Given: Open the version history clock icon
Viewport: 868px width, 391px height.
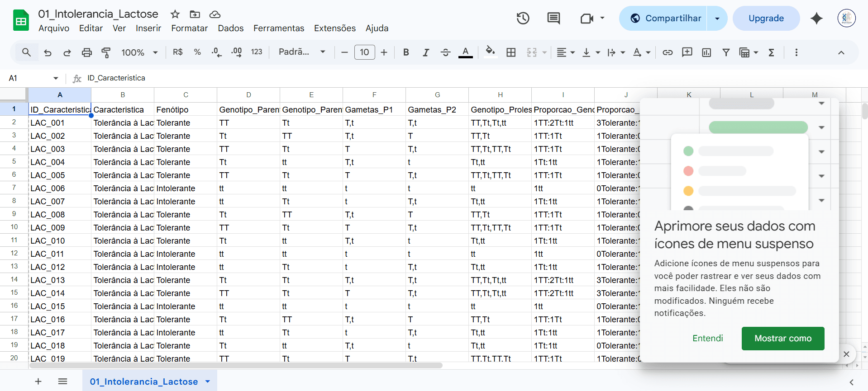Looking at the screenshot, I should (523, 19).
